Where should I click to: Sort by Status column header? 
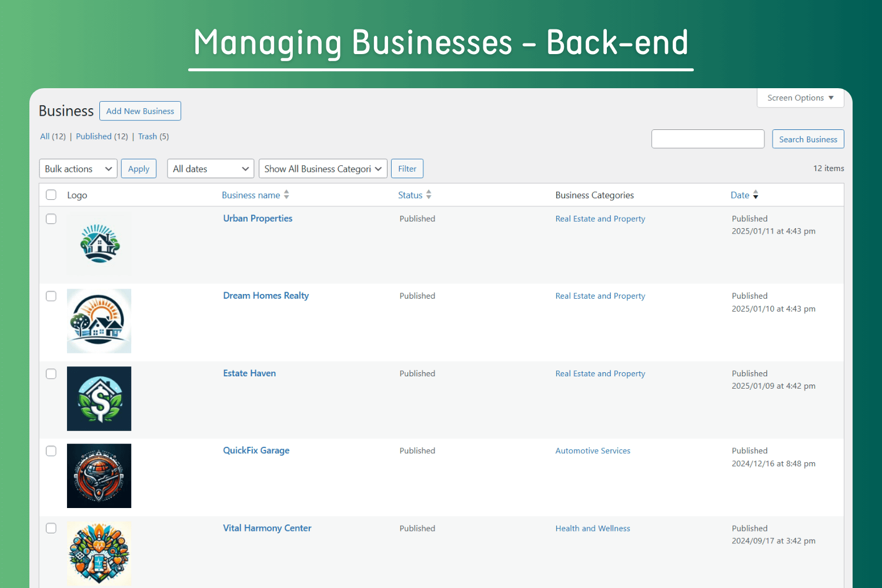(410, 195)
